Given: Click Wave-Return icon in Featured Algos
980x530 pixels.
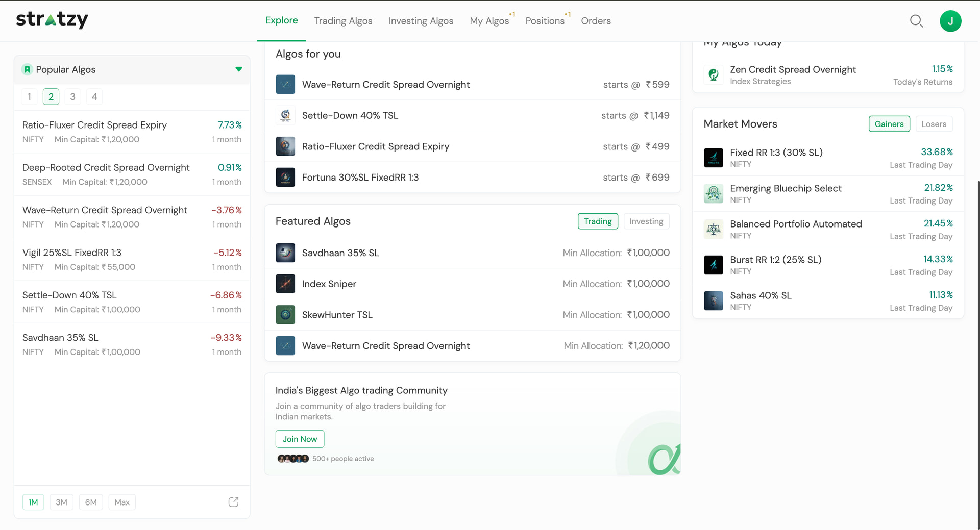Looking at the screenshot, I should [285, 345].
